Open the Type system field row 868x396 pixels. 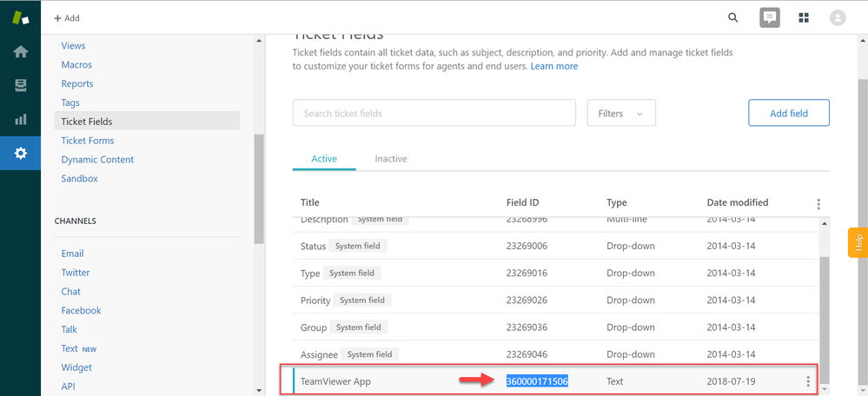point(555,274)
